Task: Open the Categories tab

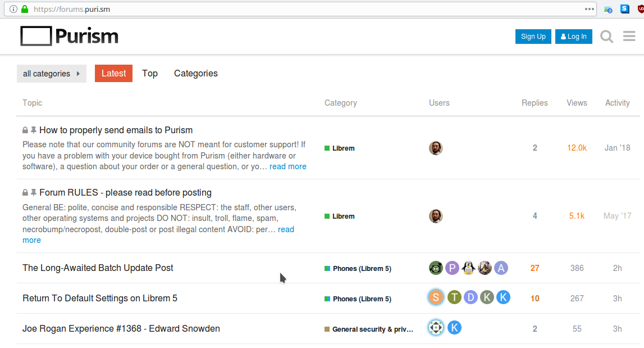Action: point(195,73)
